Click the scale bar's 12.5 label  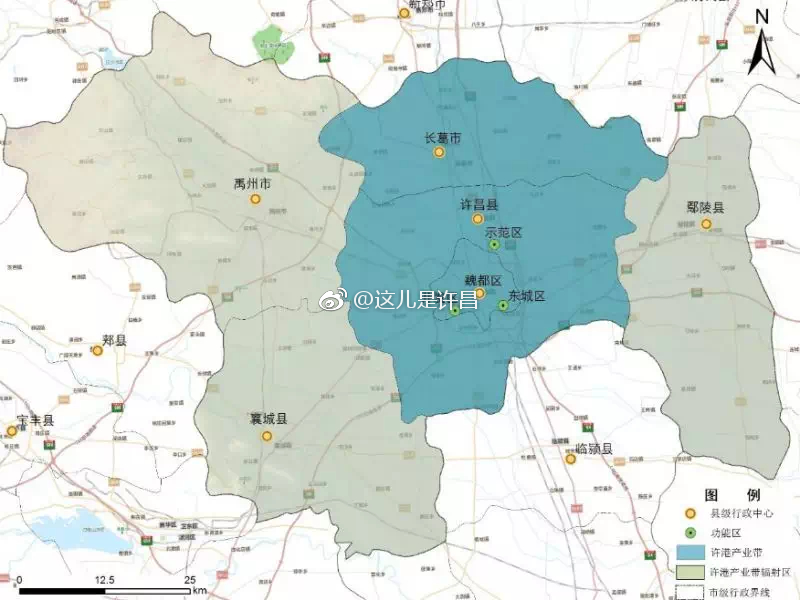105,580
